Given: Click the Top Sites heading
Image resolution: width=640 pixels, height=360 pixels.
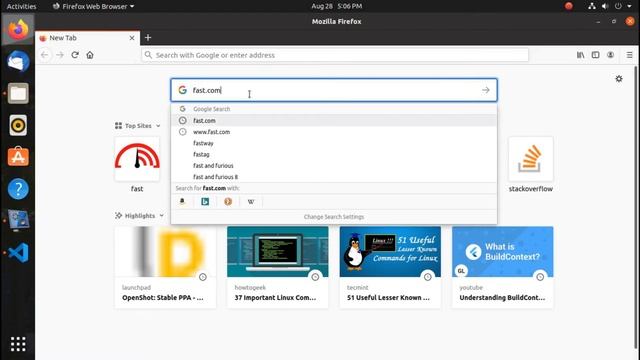Looking at the screenshot, I should [138, 126].
